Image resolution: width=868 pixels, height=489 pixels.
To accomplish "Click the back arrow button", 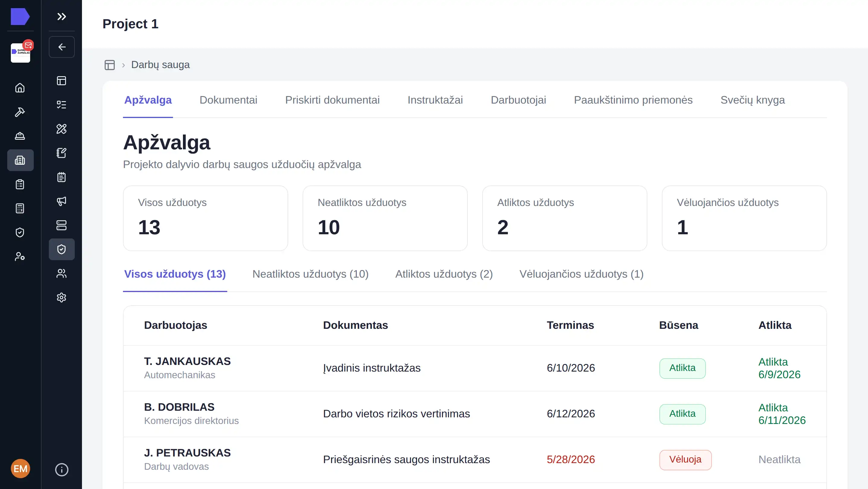I will (62, 47).
